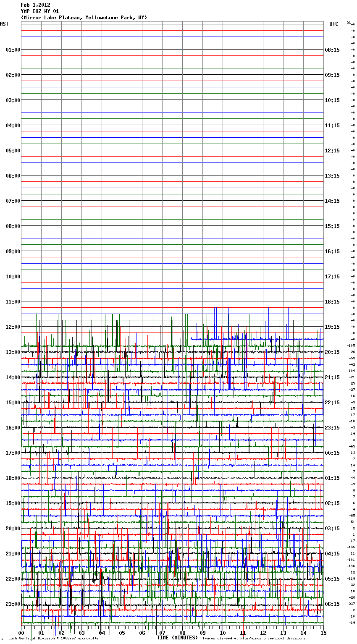Select the 07:00 MST time label
This screenshot has height=644, width=357.
13,201
